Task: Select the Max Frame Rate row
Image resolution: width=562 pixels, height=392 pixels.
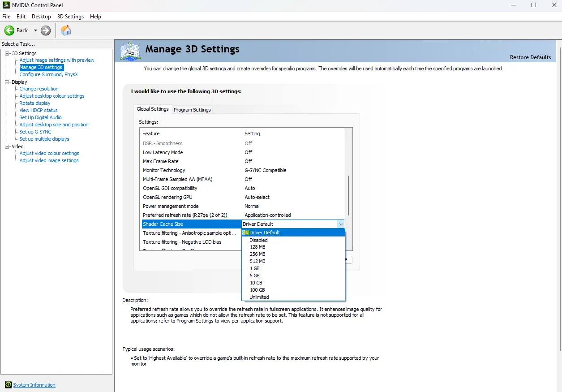Action: [x=242, y=161]
